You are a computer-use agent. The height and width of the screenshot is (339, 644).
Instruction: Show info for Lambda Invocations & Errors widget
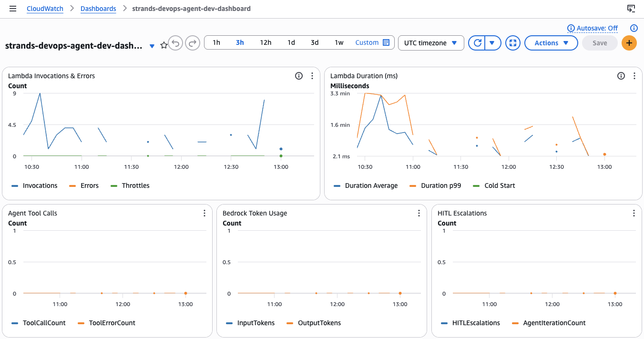(299, 76)
